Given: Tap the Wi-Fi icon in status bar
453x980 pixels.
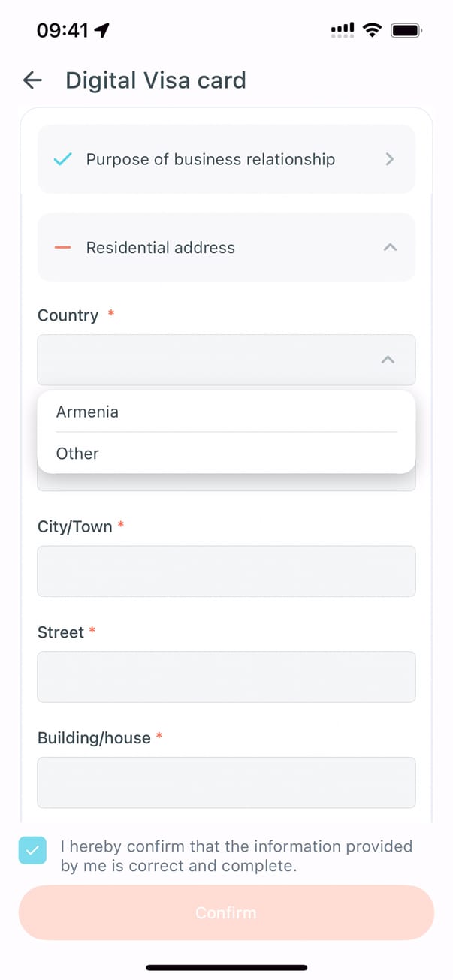Looking at the screenshot, I should pos(371,30).
